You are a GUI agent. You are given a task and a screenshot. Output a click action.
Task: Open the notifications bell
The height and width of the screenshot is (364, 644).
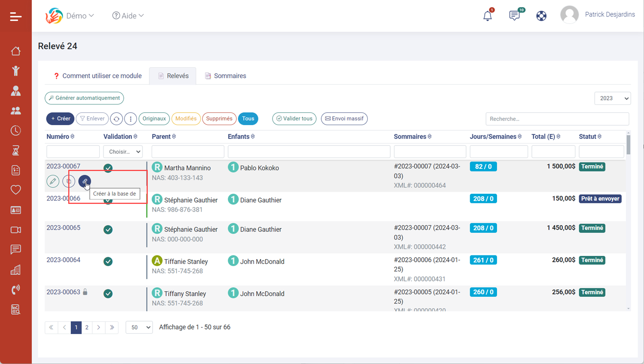[x=488, y=16]
